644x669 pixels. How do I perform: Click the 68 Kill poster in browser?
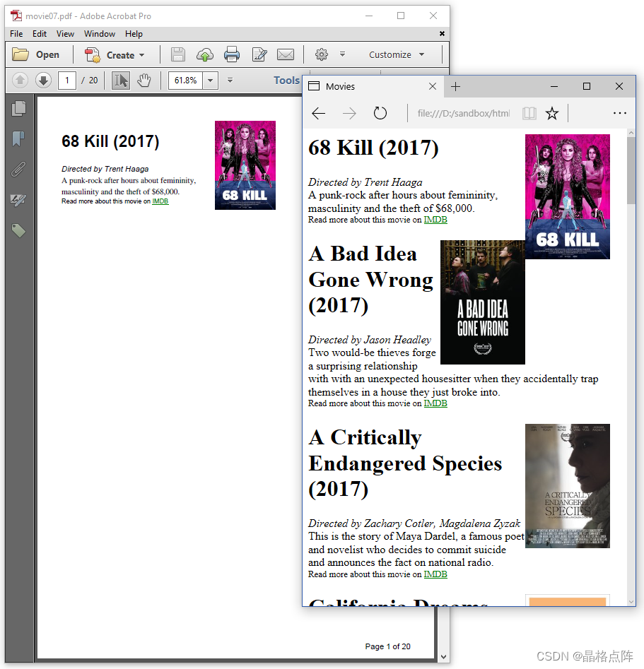[568, 196]
